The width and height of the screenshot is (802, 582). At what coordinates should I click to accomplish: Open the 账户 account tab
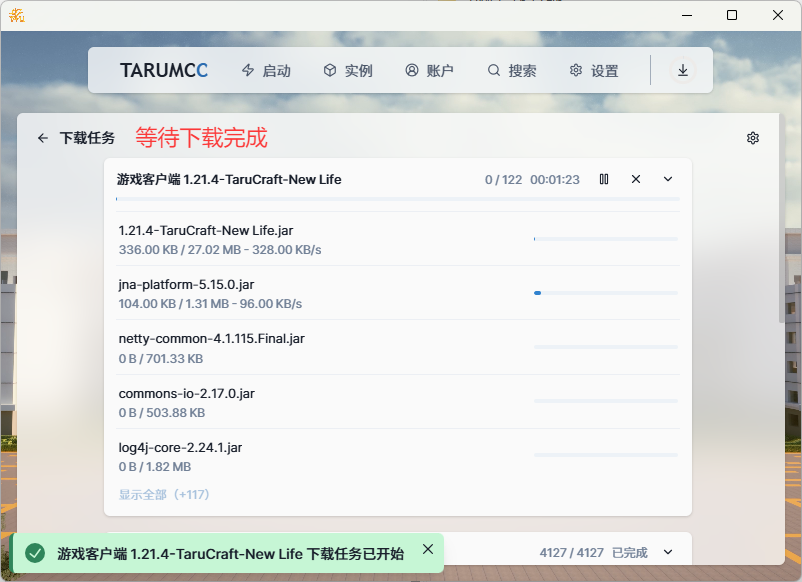[x=429, y=71]
